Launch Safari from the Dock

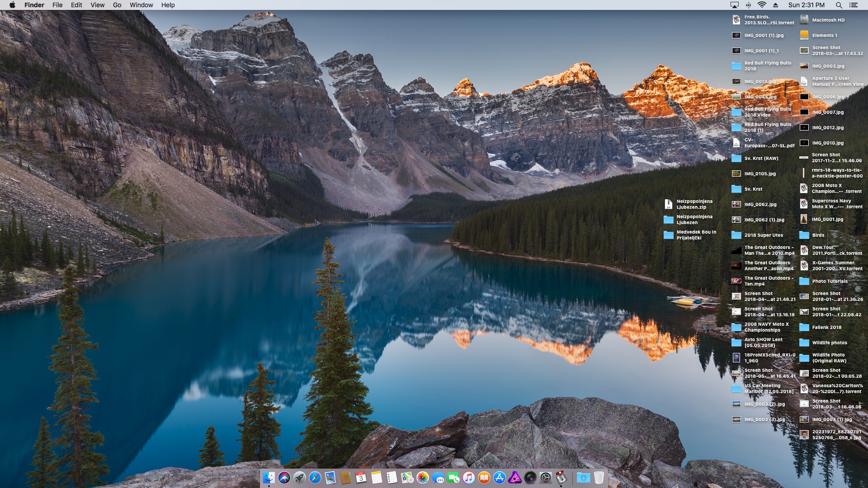315,477
